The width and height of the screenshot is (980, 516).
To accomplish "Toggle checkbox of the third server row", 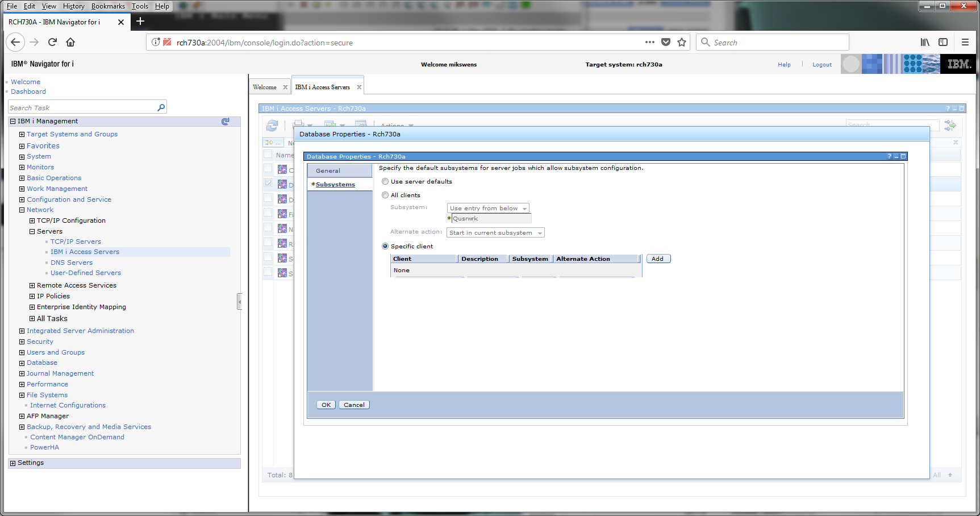I will point(268,198).
